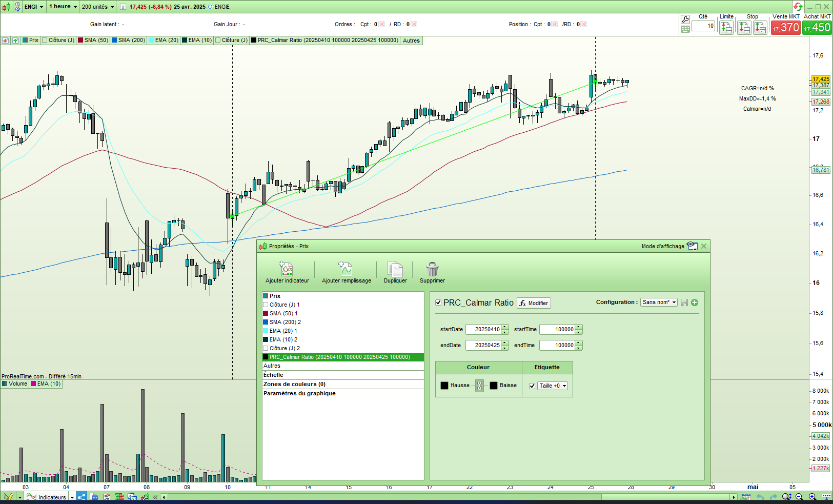Click the endDate input field
Viewport: 833px width, 504px height.
[483, 346]
